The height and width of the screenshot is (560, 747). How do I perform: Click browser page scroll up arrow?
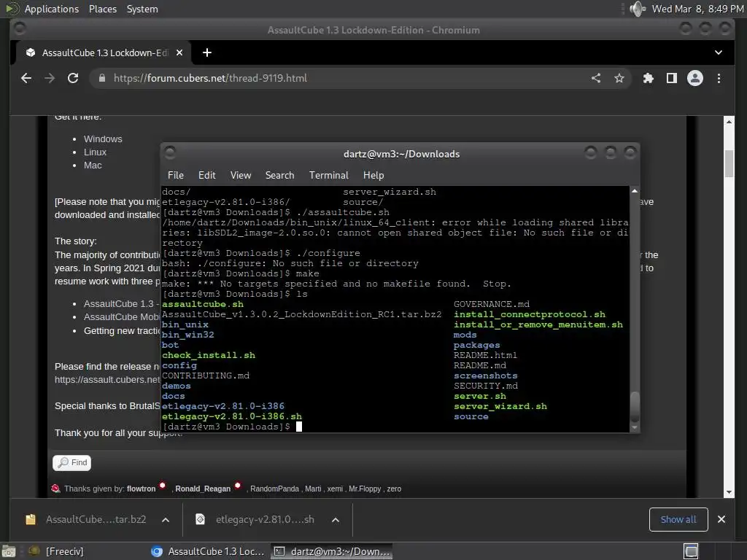pos(729,122)
